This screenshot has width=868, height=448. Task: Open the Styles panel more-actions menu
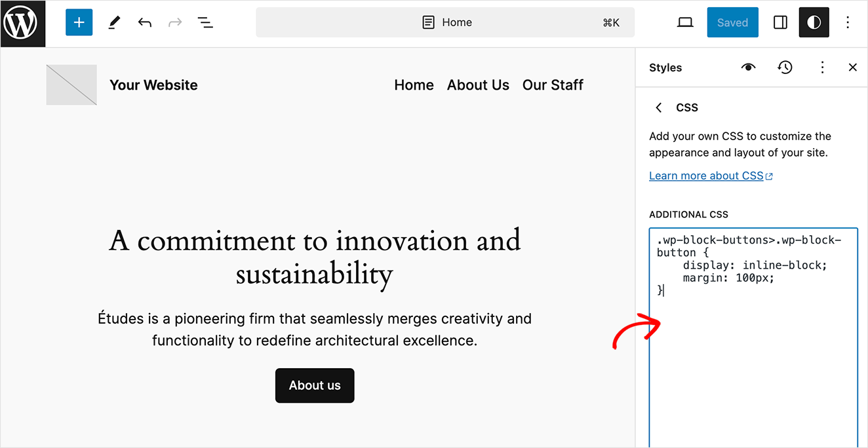(822, 67)
